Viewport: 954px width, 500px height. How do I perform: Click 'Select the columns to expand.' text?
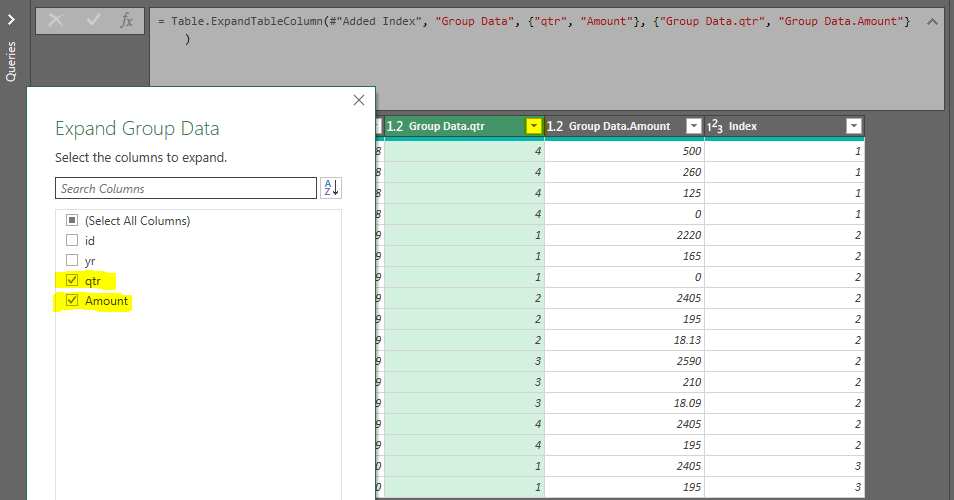[141, 158]
